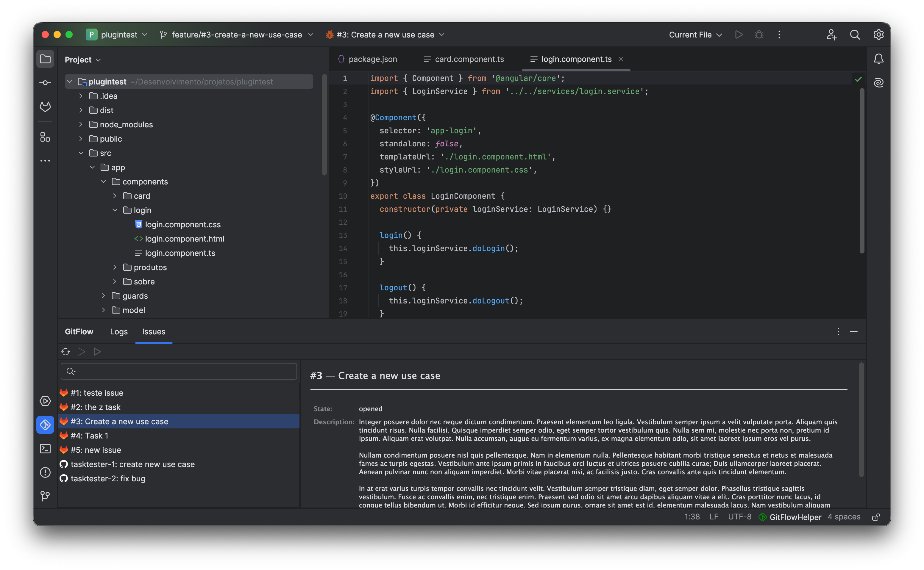Viewport: 924px width, 570px height.
Task: Switch to the package.json tab
Action: (x=367, y=59)
